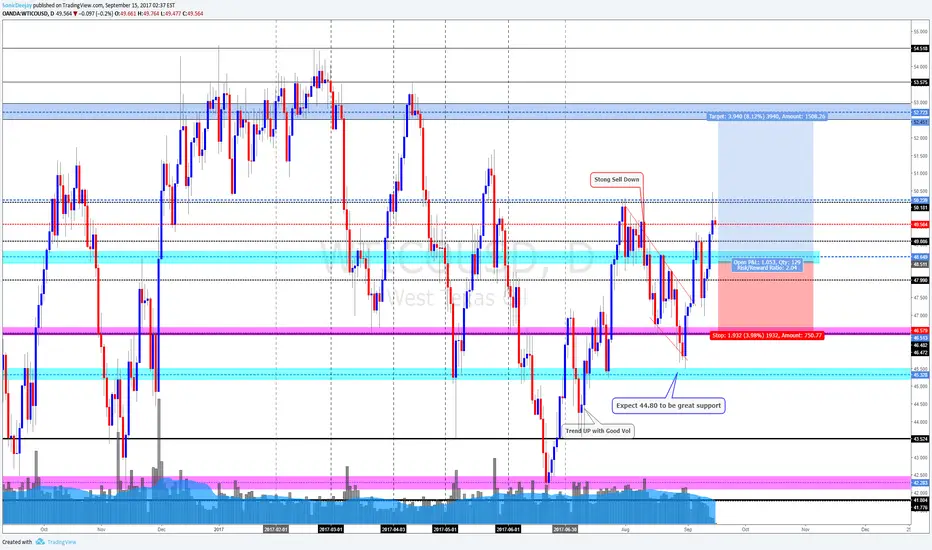This screenshot has width=932, height=550.
Task: Click the 47.990 price label on price axis
Action: pos(920,280)
